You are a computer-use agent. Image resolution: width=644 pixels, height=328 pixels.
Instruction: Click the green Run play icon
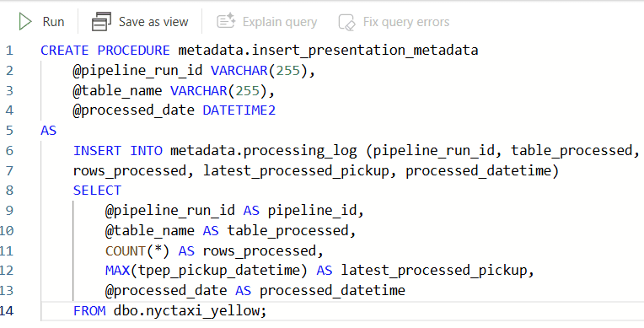coord(25,22)
